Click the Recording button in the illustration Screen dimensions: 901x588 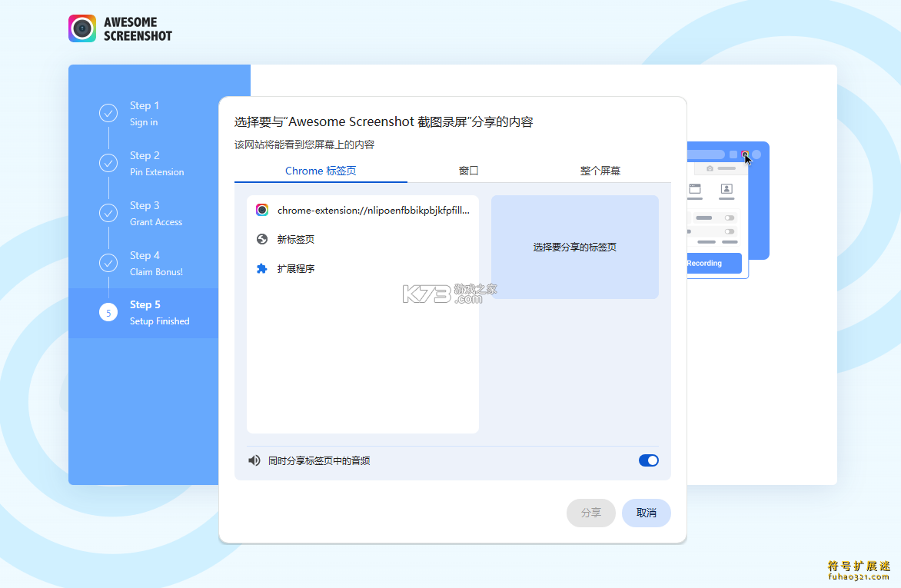[713, 263]
